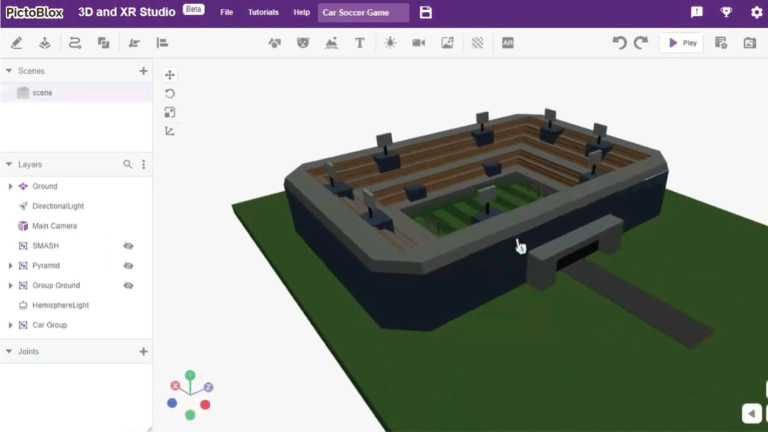Viewport: 768px width, 432px height.
Task: Toggle visibility of SMASH layer
Action: (x=128, y=246)
